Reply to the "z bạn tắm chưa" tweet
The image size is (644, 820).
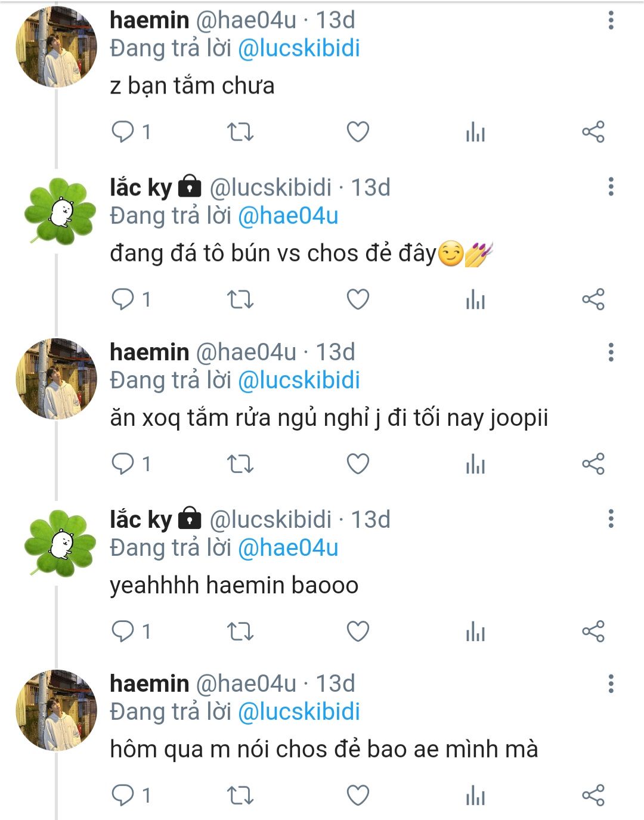click(123, 132)
